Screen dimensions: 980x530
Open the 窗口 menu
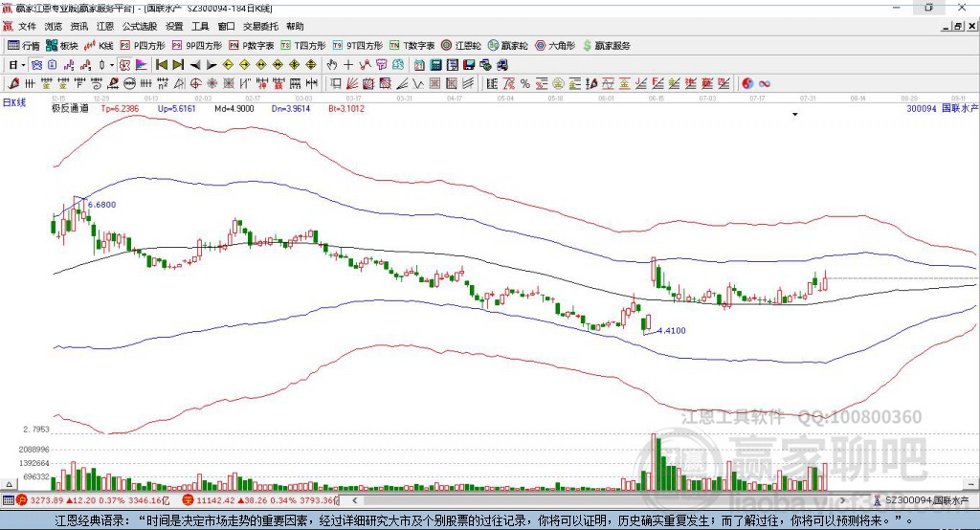[226, 26]
